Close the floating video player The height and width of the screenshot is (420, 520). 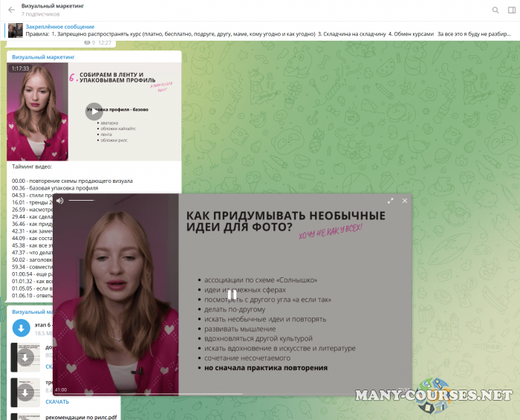point(405,201)
